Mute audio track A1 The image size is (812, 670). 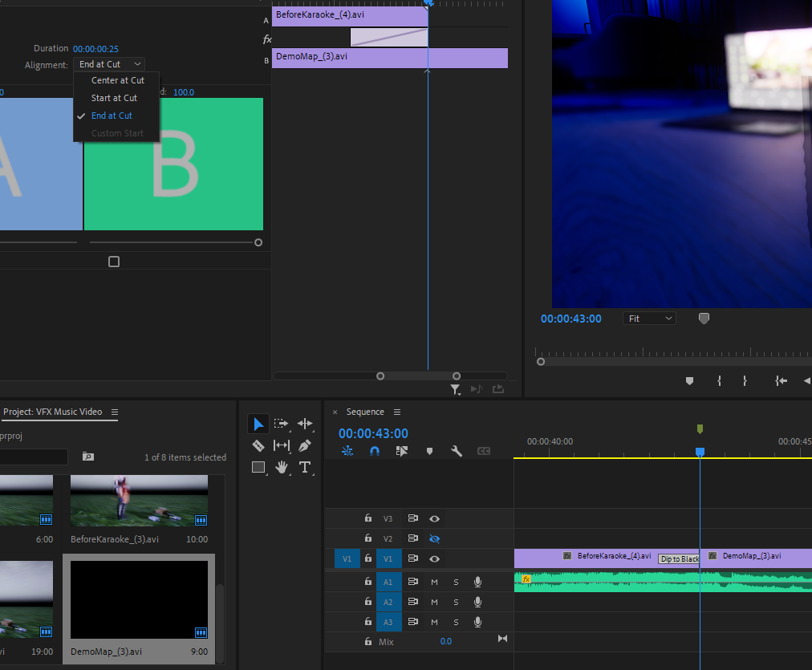click(434, 582)
